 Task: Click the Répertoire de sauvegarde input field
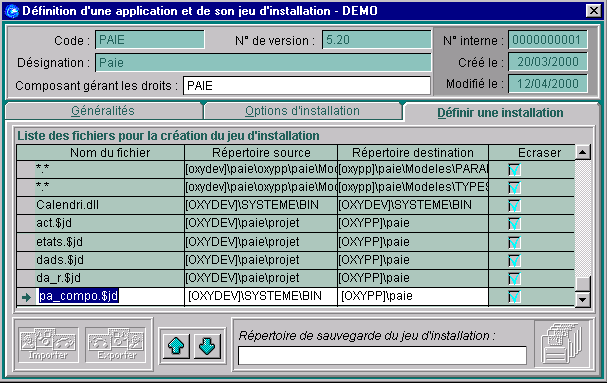pyautogui.click(x=382, y=356)
